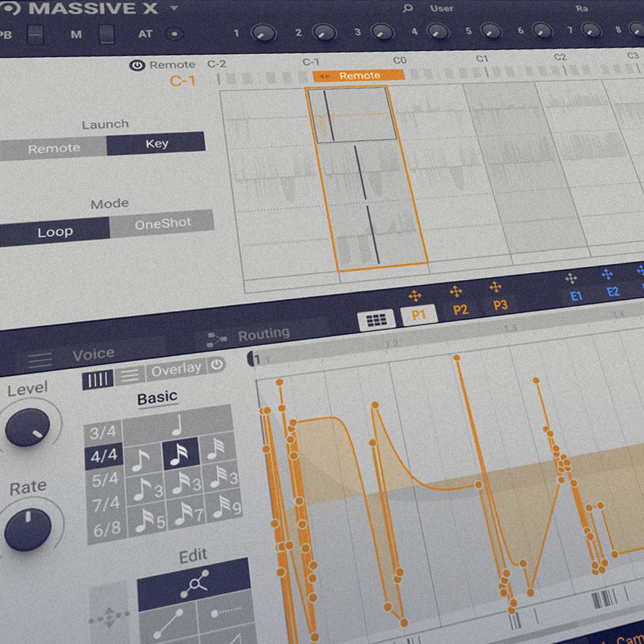644x644 pixels.
Task: Click the performer grid overview icon
Action: pos(376,320)
